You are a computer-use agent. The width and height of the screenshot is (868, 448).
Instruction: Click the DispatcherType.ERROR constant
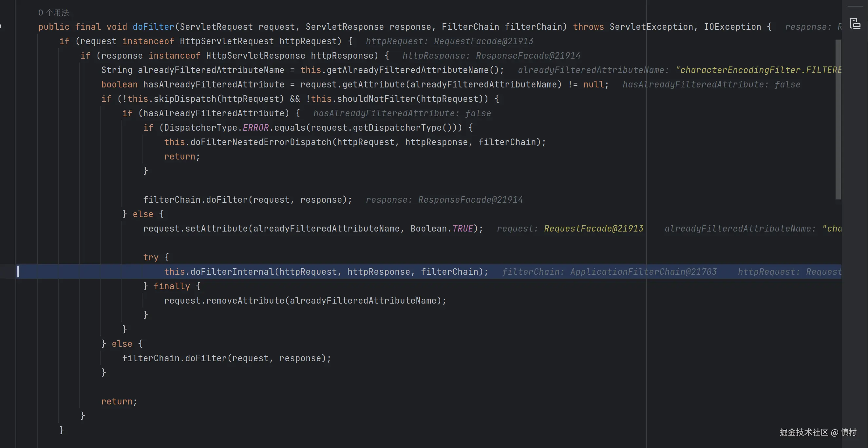click(255, 128)
